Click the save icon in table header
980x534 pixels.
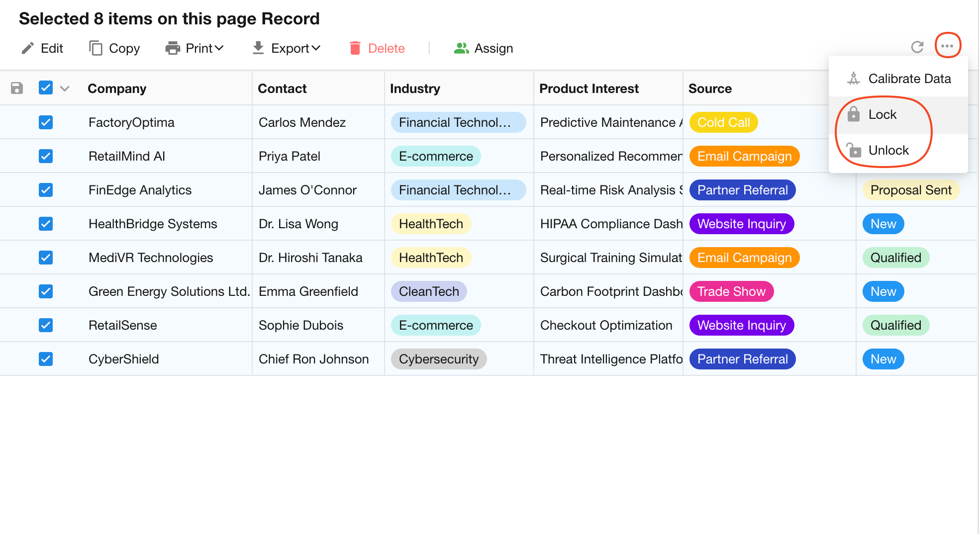tap(17, 89)
